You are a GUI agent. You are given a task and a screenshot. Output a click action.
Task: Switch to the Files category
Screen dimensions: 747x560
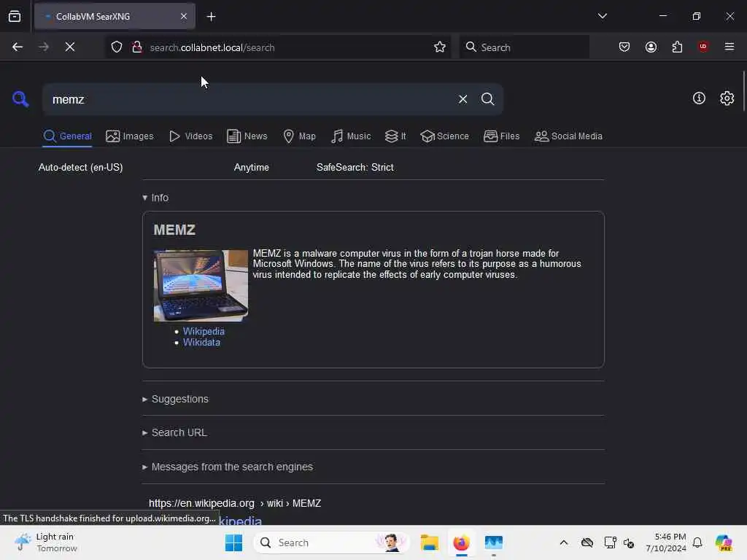point(501,136)
